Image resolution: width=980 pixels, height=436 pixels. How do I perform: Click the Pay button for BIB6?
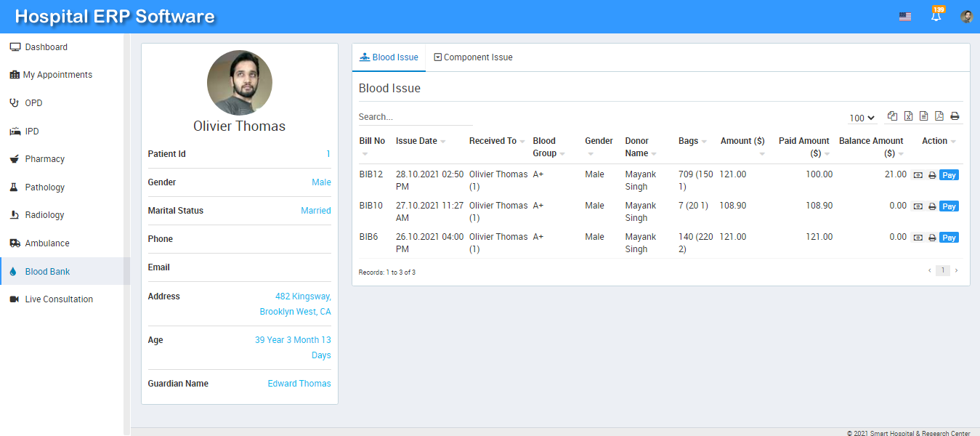[x=949, y=238]
